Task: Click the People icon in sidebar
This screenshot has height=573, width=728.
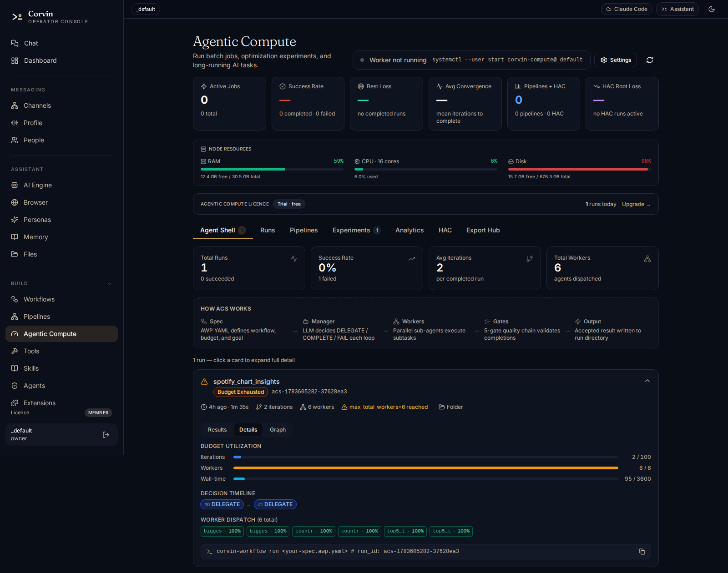Action: click(15, 140)
